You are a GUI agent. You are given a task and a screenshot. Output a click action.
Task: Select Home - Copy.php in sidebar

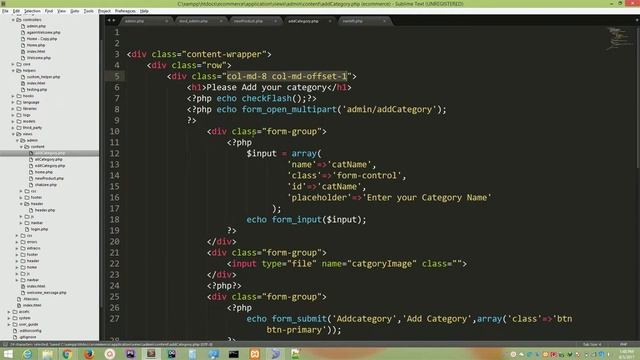[42, 39]
